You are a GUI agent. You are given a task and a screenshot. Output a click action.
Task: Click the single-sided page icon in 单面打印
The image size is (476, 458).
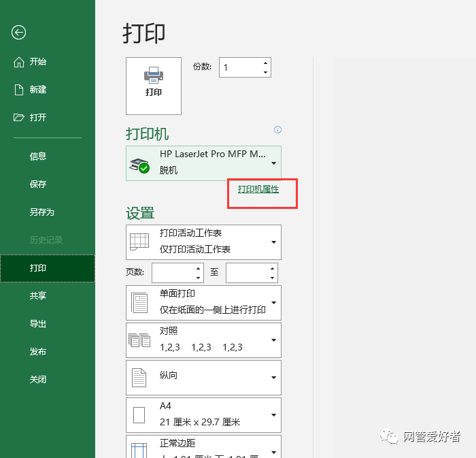139,303
